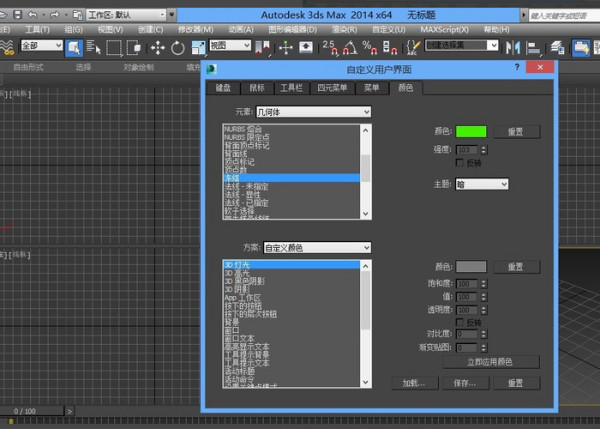Open the 工具(T) menu
The image size is (600, 429).
(x=37, y=29)
